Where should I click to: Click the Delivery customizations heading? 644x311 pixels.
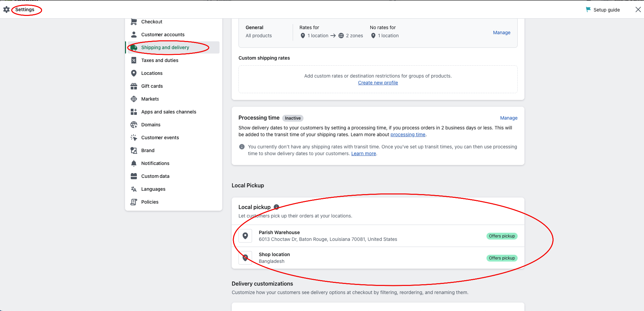pyautogui.click(x=262, y=284)
